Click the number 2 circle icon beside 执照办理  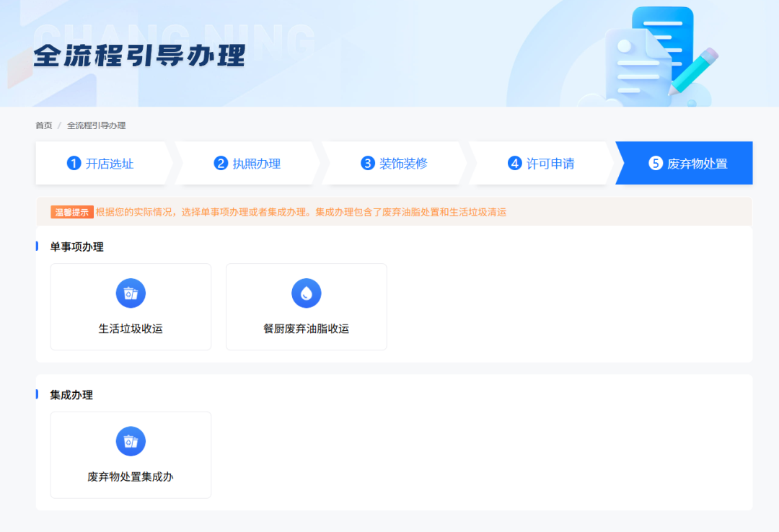point(221,164)
